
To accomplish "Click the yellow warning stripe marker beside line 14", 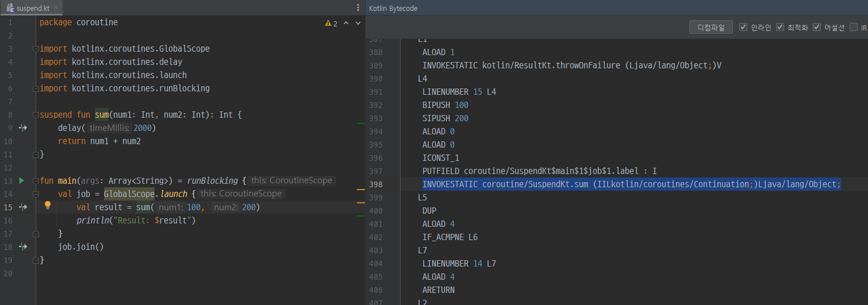I will coord(361,190).
